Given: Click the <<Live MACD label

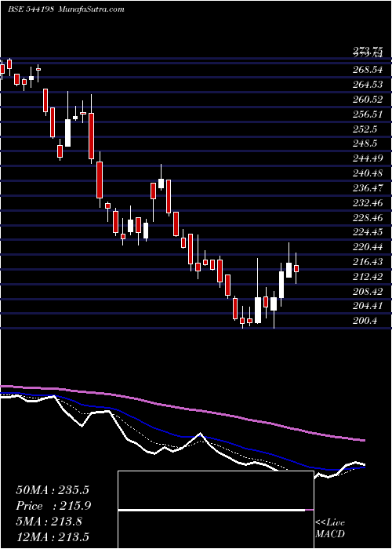Looking at the screenshot, I should tap(330, 529).
